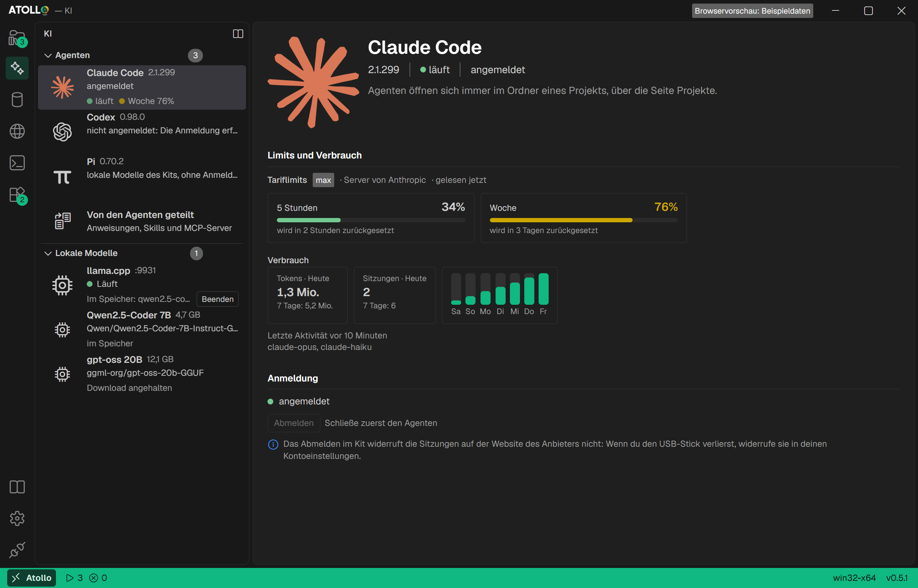Click the error count 0 in status bar

click(x=98, y=578)
